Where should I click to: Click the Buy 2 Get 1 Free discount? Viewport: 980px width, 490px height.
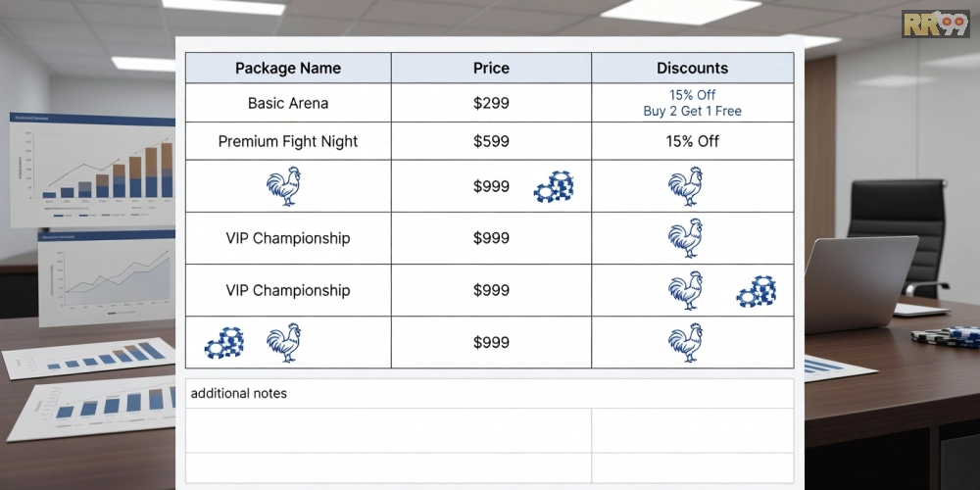pyautogui.click(x=692, y=111)
